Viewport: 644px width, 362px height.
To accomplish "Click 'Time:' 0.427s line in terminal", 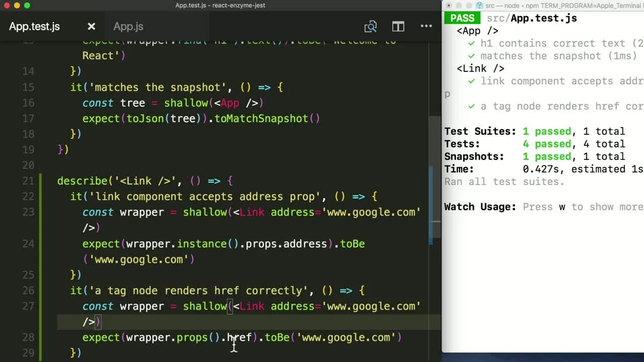I will 544,169.
